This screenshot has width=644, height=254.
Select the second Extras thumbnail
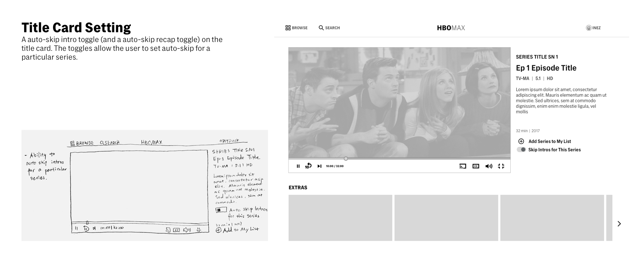click(x=446, y=218)
